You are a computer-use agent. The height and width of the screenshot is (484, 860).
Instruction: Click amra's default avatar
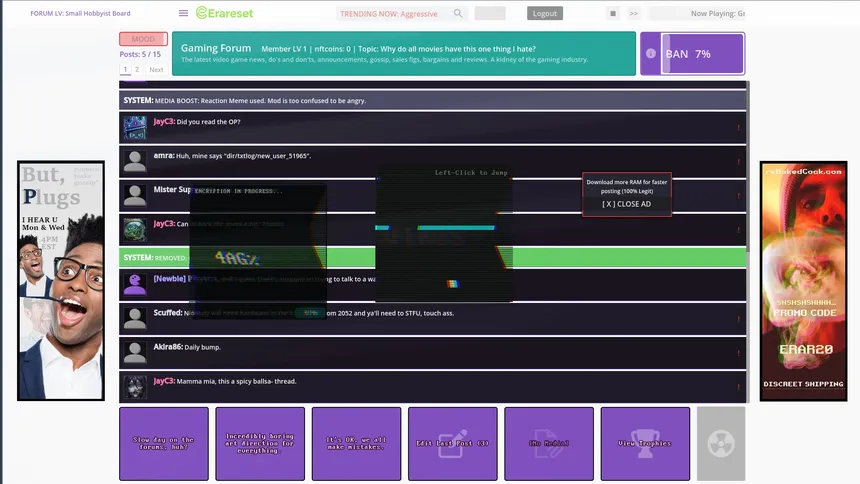coord(135,161)
